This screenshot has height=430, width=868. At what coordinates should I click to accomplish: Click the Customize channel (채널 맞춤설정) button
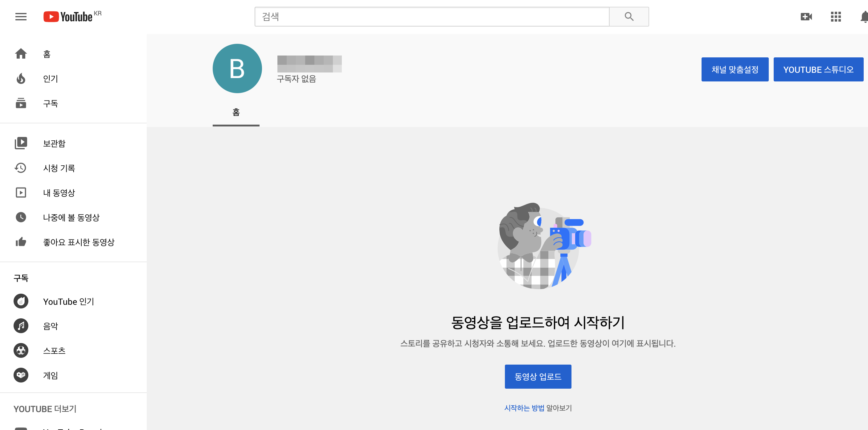(735, 69)
